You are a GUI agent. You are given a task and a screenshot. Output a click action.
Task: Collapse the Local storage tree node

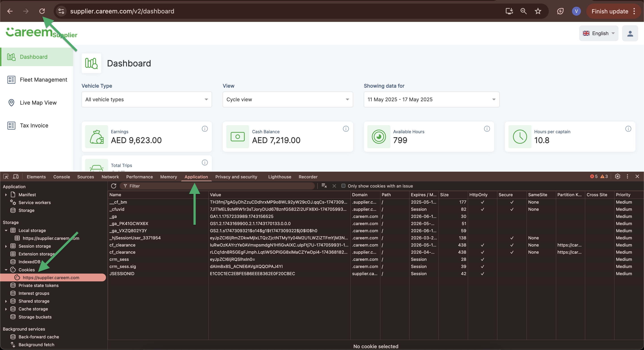point(6,230)
